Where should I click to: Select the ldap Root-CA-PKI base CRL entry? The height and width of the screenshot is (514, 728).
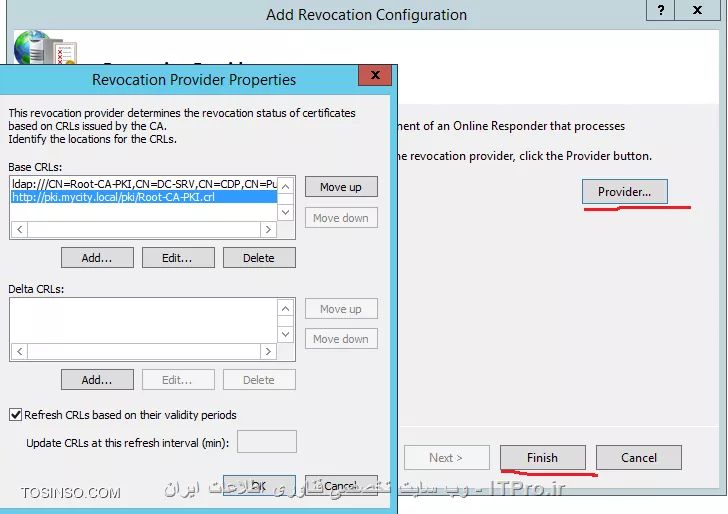144,184
